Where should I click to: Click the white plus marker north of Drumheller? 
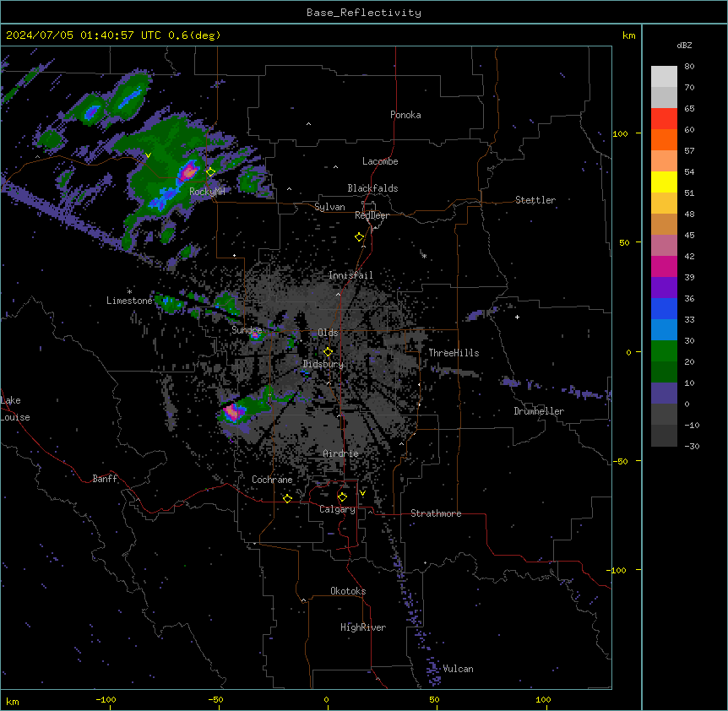pos(517,317)
